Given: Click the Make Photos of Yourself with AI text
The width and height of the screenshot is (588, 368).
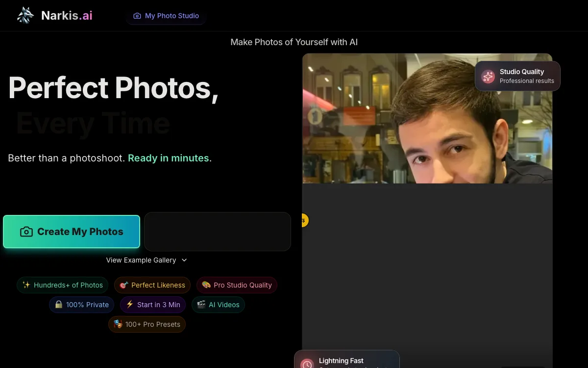Looking at the screenshot, I should pos(294,42).
